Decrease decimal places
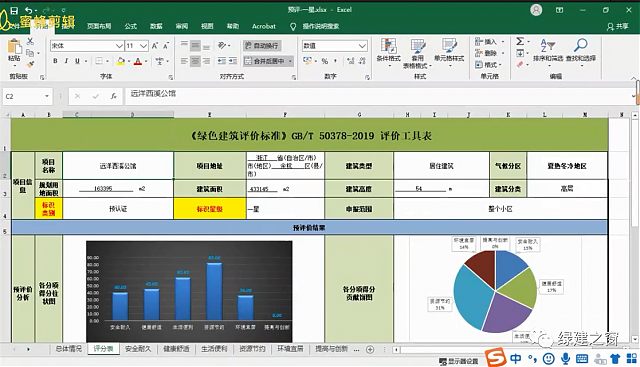 [362, 61]
